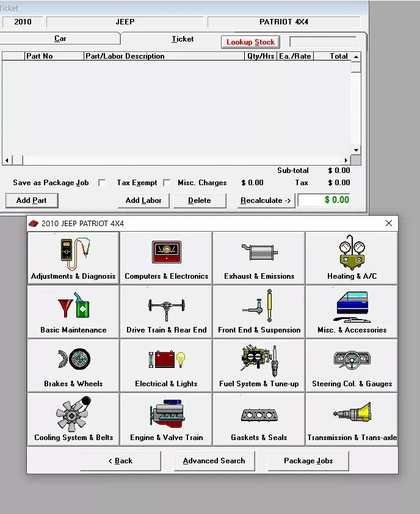Click the ticket list scroll up arrow
The image size is (420, 514).
pyautogui.click(x=356, y=57)
